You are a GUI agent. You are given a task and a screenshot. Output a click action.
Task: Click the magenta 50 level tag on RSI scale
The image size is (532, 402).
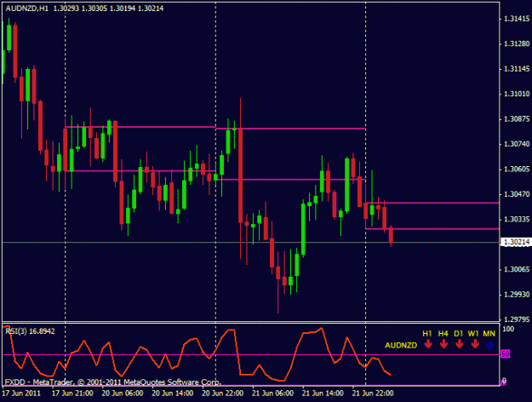click(x=506, y=354)
